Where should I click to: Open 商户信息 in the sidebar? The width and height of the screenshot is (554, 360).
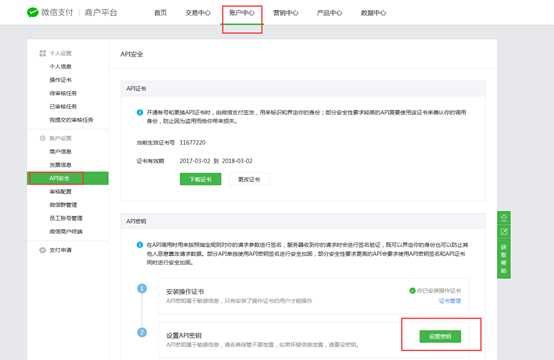point(60,152)
